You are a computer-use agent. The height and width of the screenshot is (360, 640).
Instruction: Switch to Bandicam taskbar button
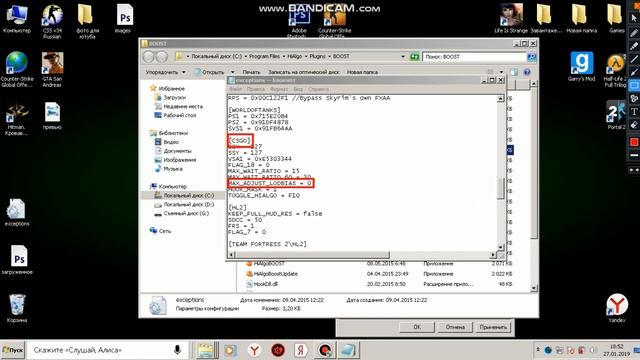pyautogui.click(x=325, y=350)
